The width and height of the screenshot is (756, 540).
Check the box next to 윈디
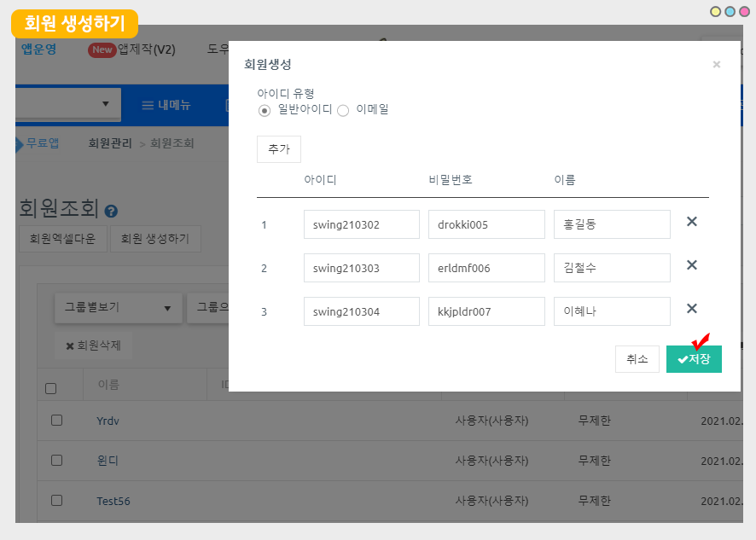click(x=56, y=461)
